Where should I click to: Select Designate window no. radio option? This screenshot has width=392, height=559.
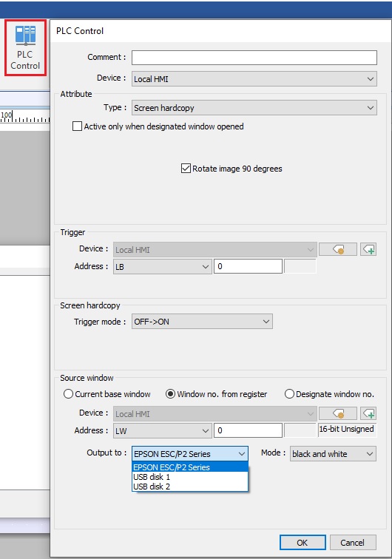(289, 394)
